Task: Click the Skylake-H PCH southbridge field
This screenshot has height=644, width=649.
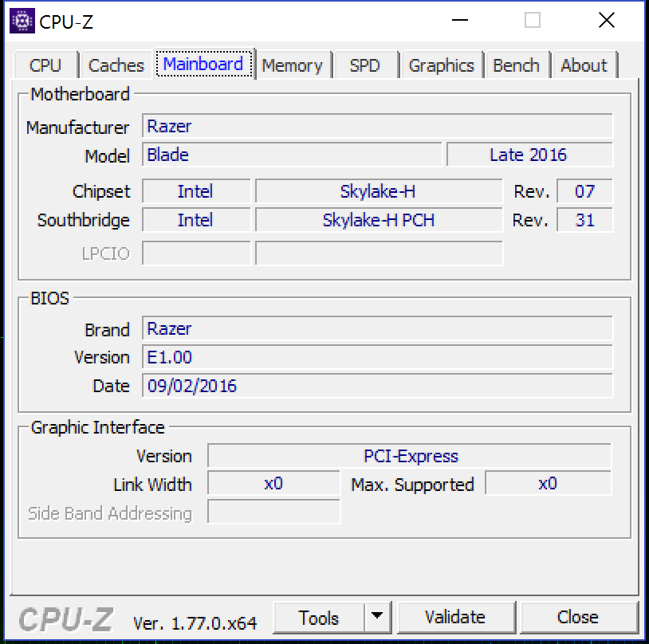Action: coord(379,220)
